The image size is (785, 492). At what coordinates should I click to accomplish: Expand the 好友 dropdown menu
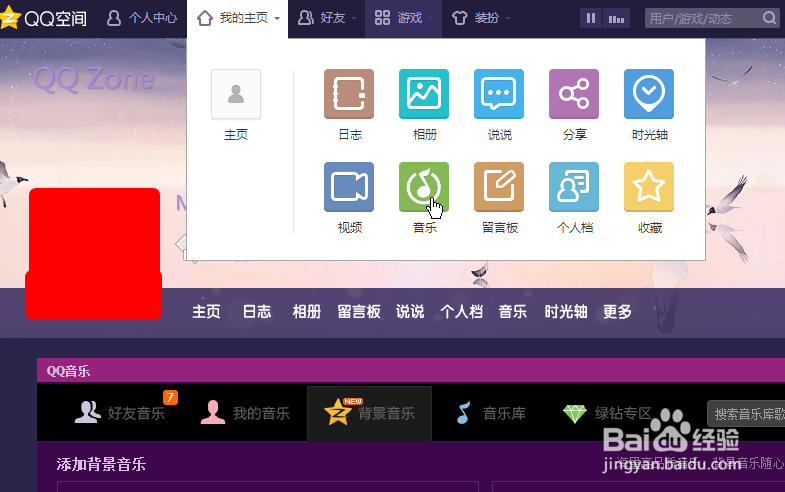pyautogui.click(x=327, y=19)
